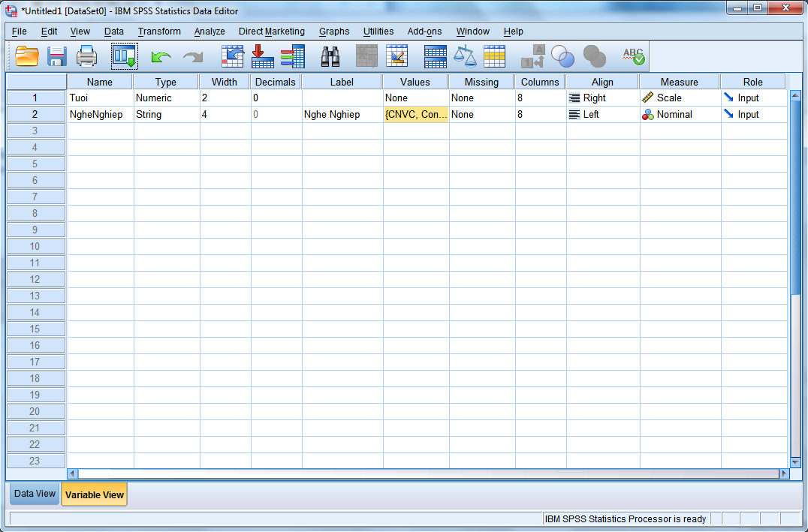
Task: Click the Measure column header
Action: point(679,82)
